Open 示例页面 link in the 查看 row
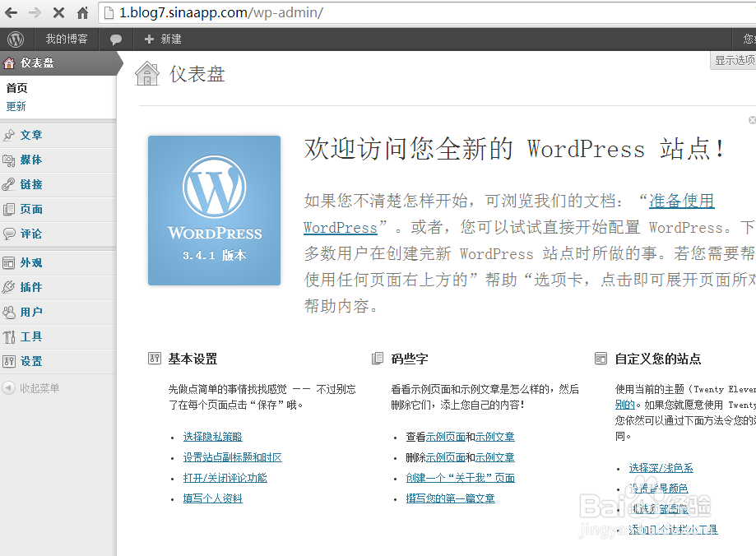Image resolution: width=756 pixels, height=556 pixels. pyautogui.click(x=446, y=437)
